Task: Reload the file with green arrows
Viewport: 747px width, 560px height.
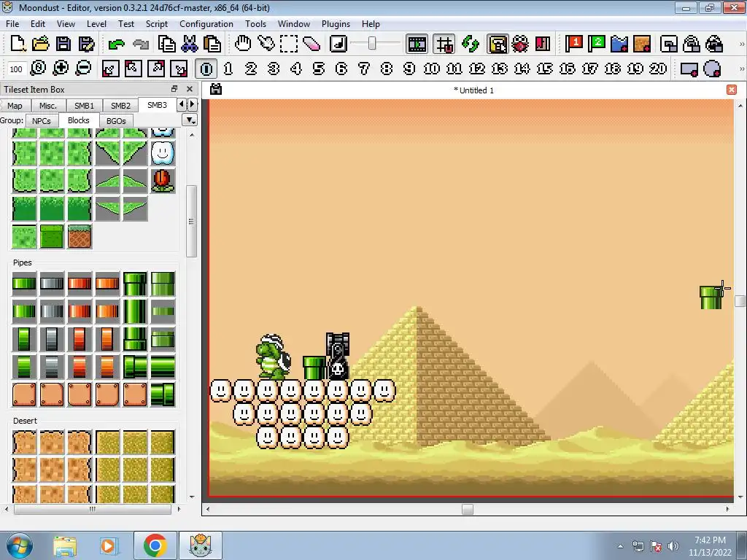Action: tap(471, 44)
